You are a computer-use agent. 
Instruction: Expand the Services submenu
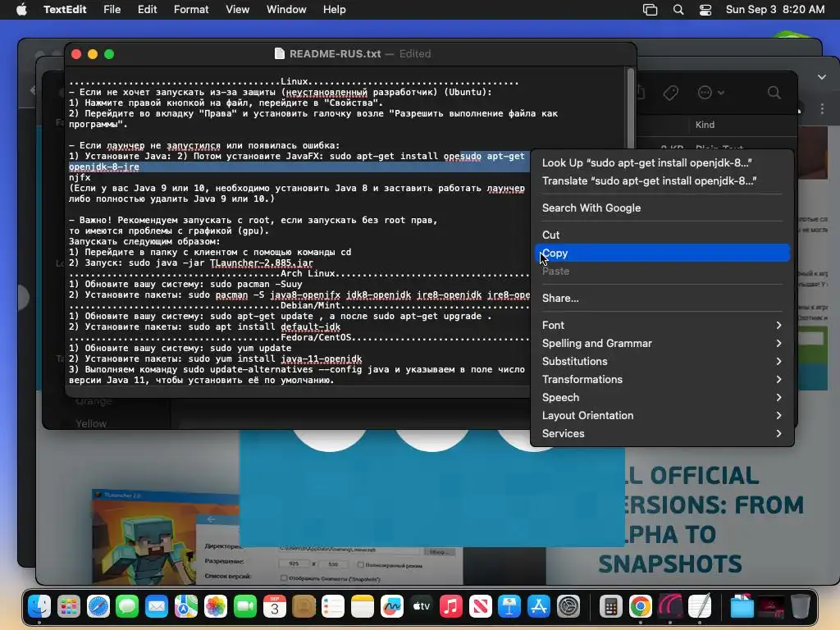coord(662,434)
